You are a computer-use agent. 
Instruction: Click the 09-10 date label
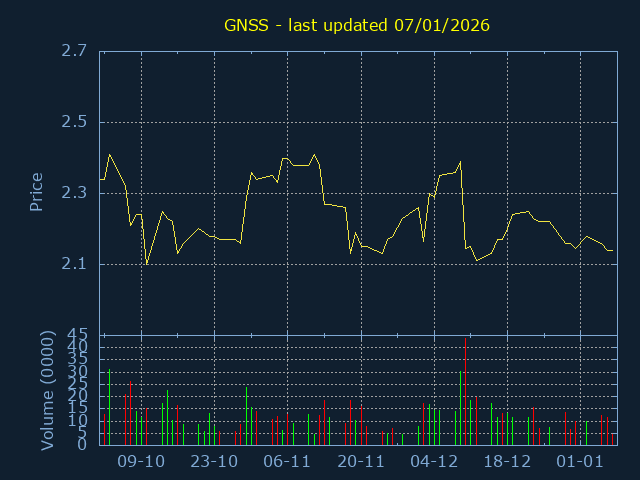click(141, 461)
